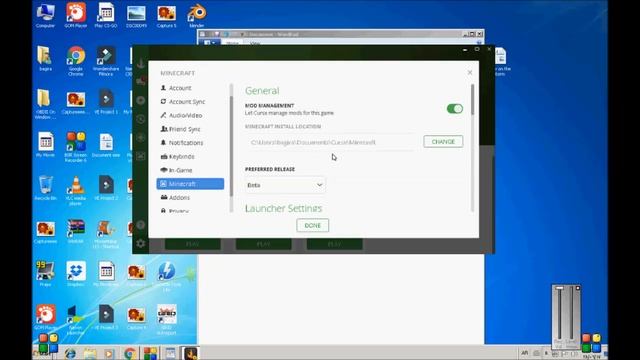The image size is (640, 360).
Task: Open Recycle Bin on desktop
Action: (x=45, y=188)
